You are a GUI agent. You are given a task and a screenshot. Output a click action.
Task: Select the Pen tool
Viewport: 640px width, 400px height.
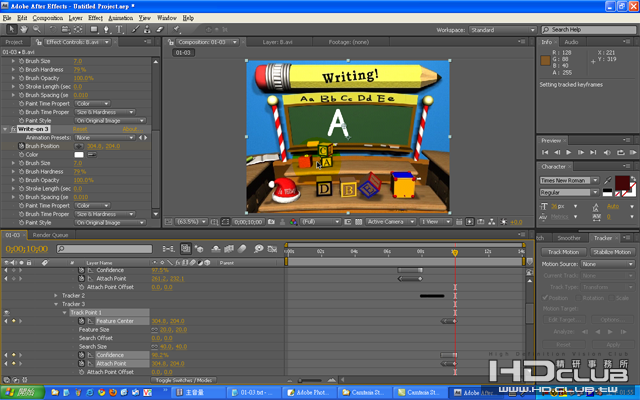coord(107,29)
